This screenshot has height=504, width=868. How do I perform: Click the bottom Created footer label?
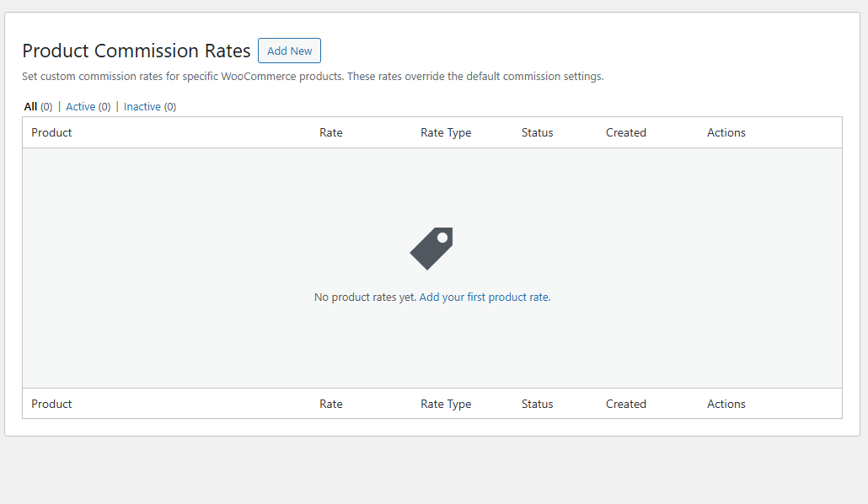[626, 404]
